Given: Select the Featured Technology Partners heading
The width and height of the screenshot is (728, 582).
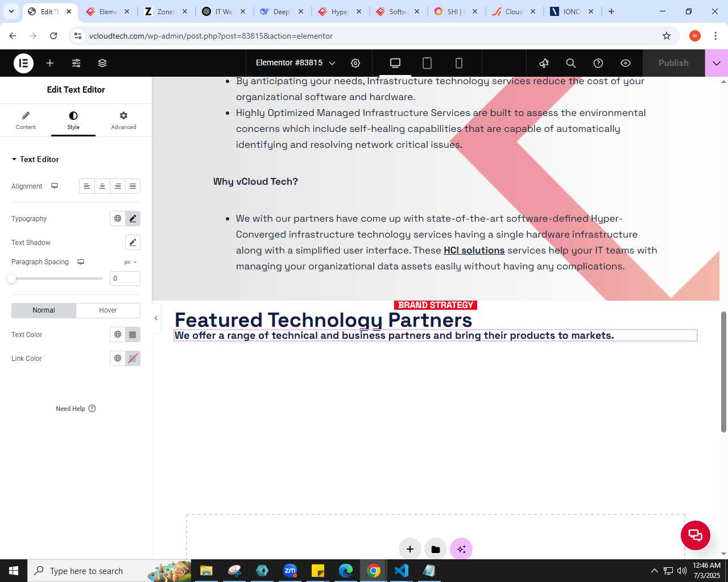Looking at the screenshot, I should tap(323, 320).
